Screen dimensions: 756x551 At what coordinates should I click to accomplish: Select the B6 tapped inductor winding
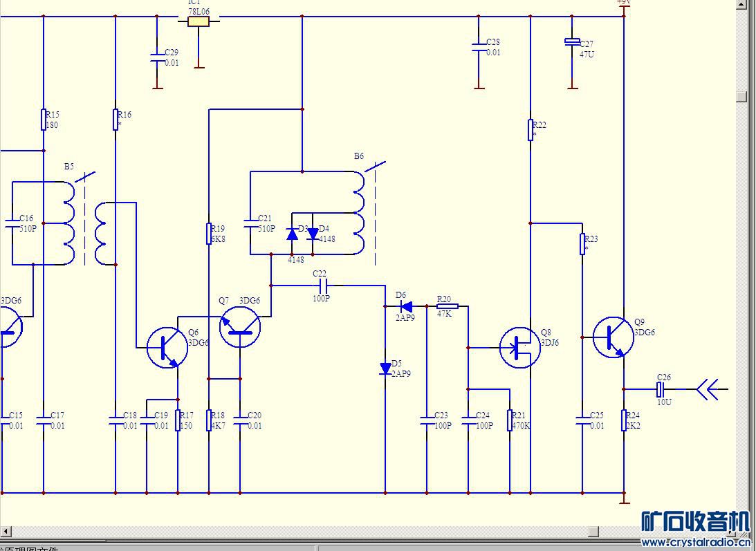359,213
